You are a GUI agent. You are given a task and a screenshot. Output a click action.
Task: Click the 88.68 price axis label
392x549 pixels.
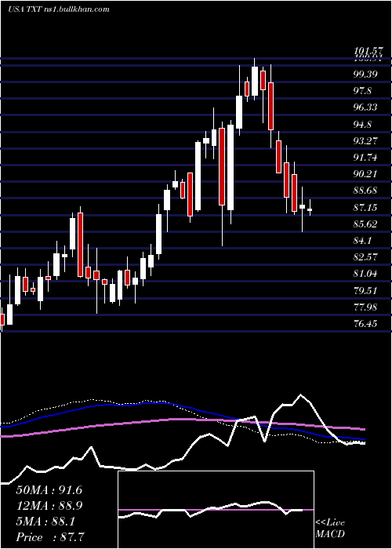(x=365, y=191)
